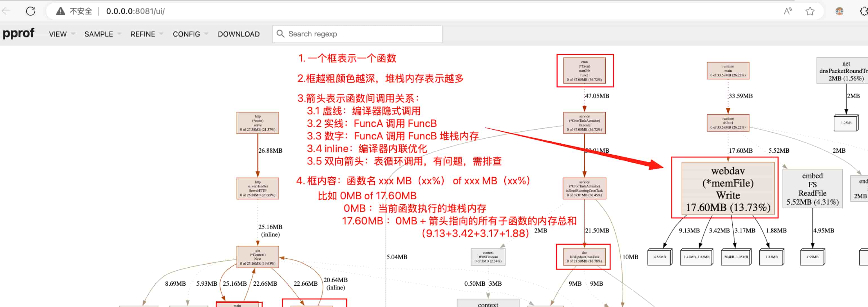
Task: Click the insecure-site warning triangle icon
Action: pyautogui.click(x=61, y=11)
